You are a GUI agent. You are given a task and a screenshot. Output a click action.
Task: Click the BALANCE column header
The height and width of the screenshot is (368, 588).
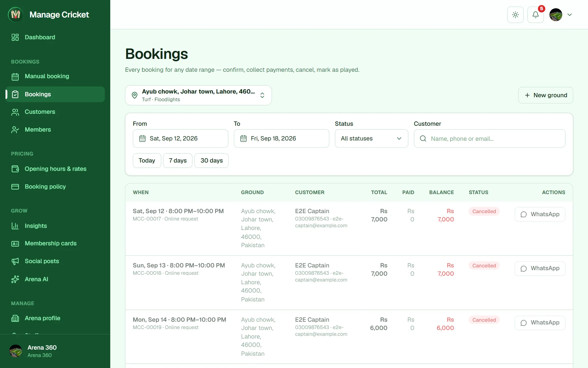click(442, 192)
